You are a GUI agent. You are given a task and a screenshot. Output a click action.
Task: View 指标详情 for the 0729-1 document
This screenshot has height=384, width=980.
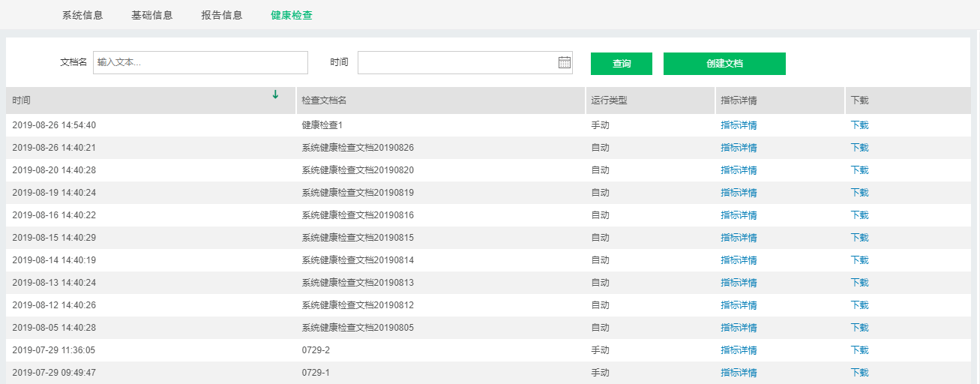coord(739,373)
